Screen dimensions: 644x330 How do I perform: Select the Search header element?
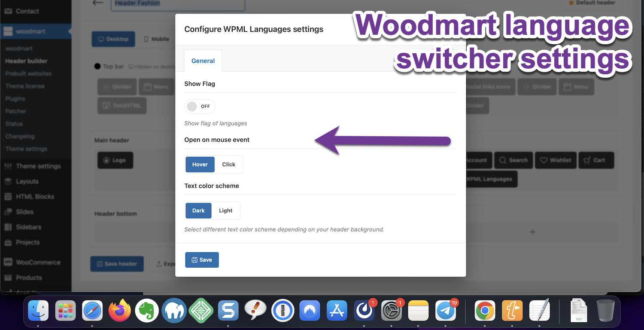[513, 160]
